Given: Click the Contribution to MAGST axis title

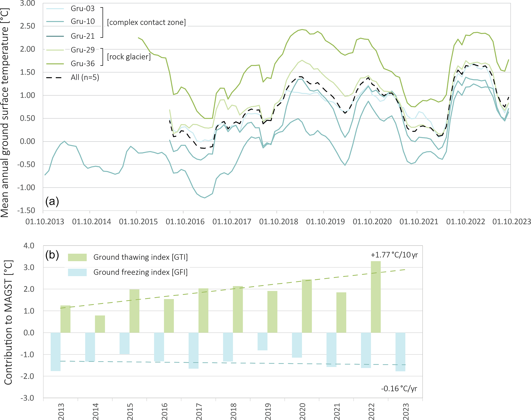Looking at the screenshot, I should point(8,322).
